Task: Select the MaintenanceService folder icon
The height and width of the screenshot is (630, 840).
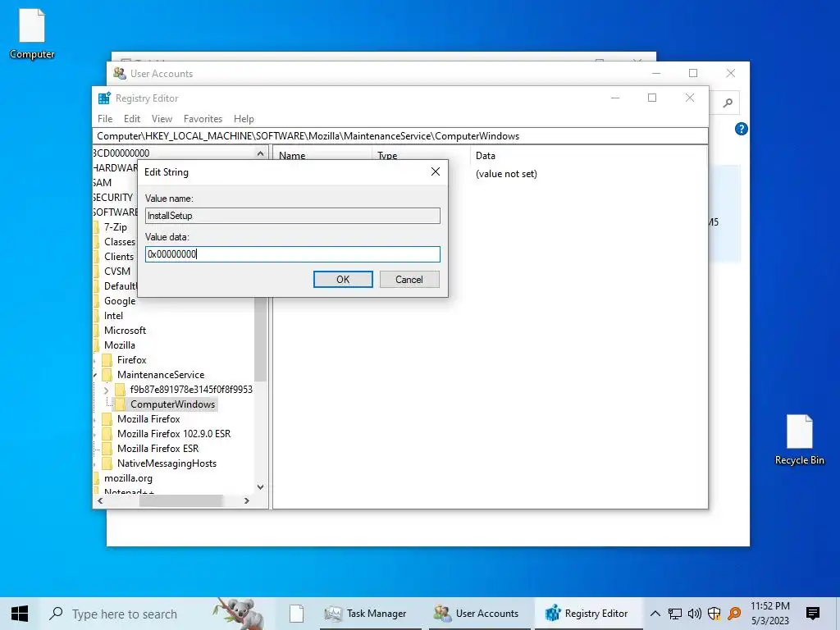Action: pyautogui.click(x=107, y=375)
